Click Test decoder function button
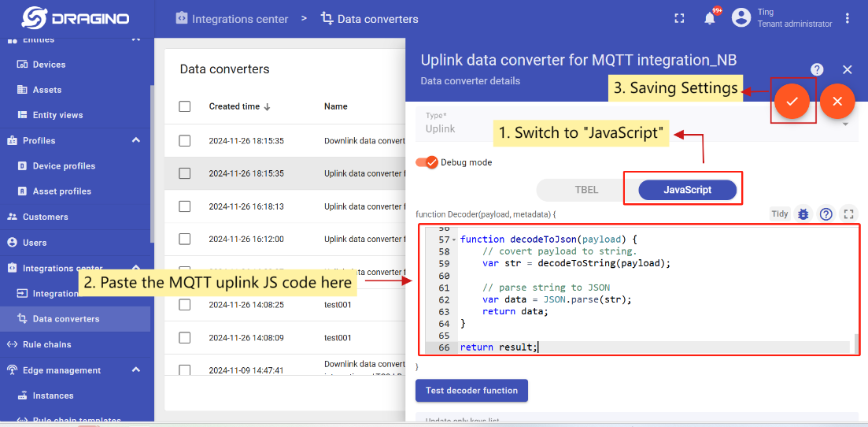Screen dimensions: 868x427 (471, 391)
